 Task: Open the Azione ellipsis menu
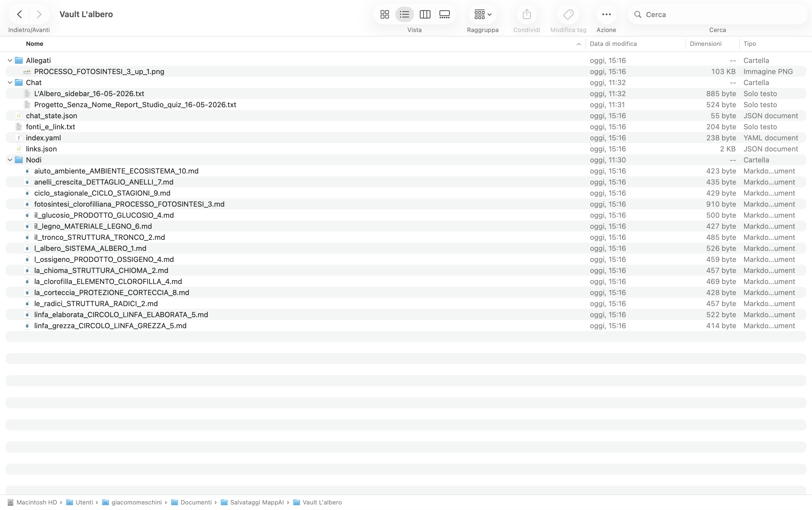pos(606,14)
